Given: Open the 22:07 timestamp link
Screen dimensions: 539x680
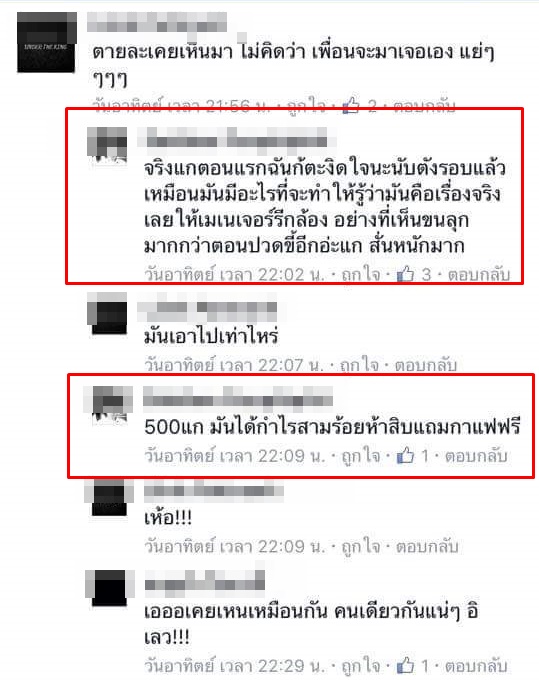Looking at the screenshot, I should pyautogui.click(x=234, y=365).
